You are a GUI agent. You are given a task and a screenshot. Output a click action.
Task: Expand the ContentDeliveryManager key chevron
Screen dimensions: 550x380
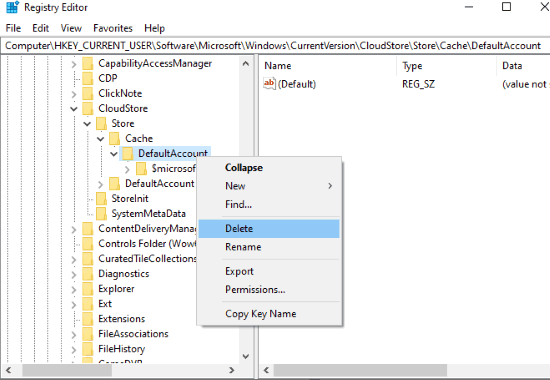click(x=74, y=230)
